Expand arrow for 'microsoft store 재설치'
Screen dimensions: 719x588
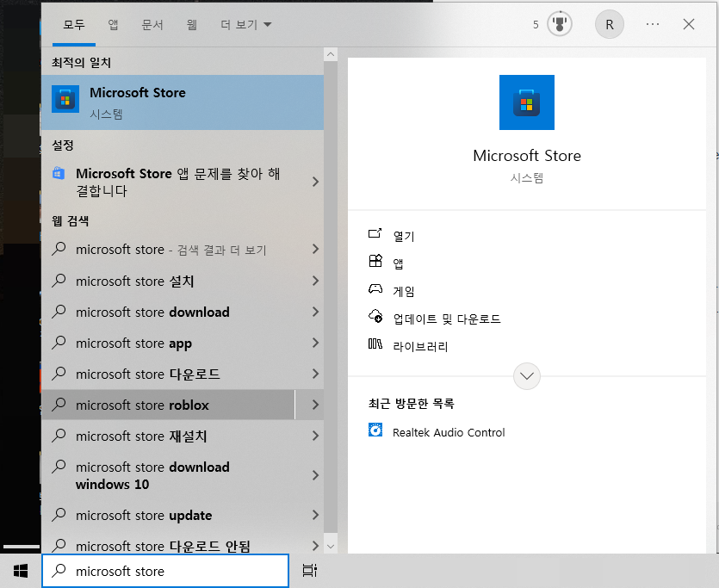315,436
